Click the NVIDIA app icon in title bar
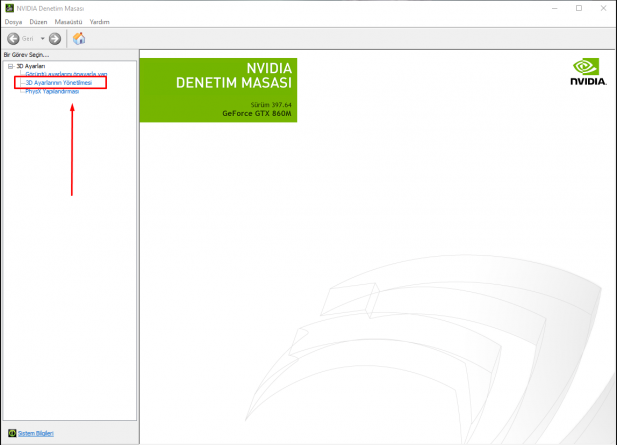The width and height of the screenshot is (617, 445). (9, 8)
